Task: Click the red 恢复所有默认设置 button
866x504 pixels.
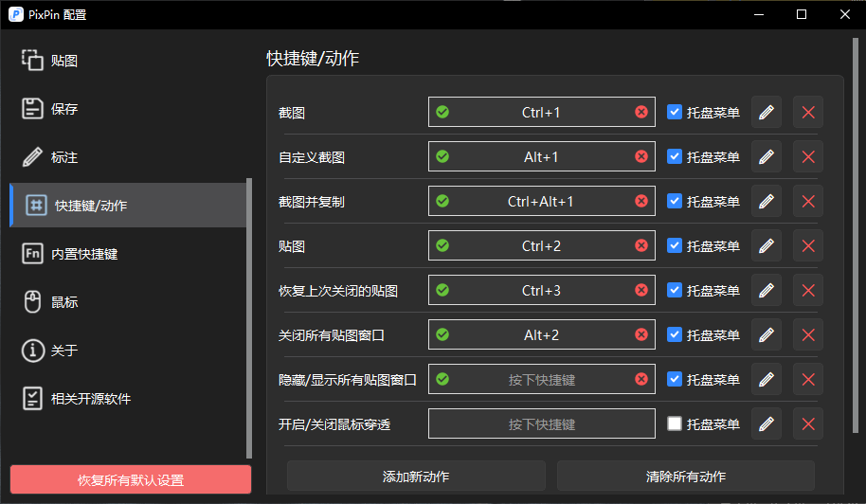Action: coord(131,479)
